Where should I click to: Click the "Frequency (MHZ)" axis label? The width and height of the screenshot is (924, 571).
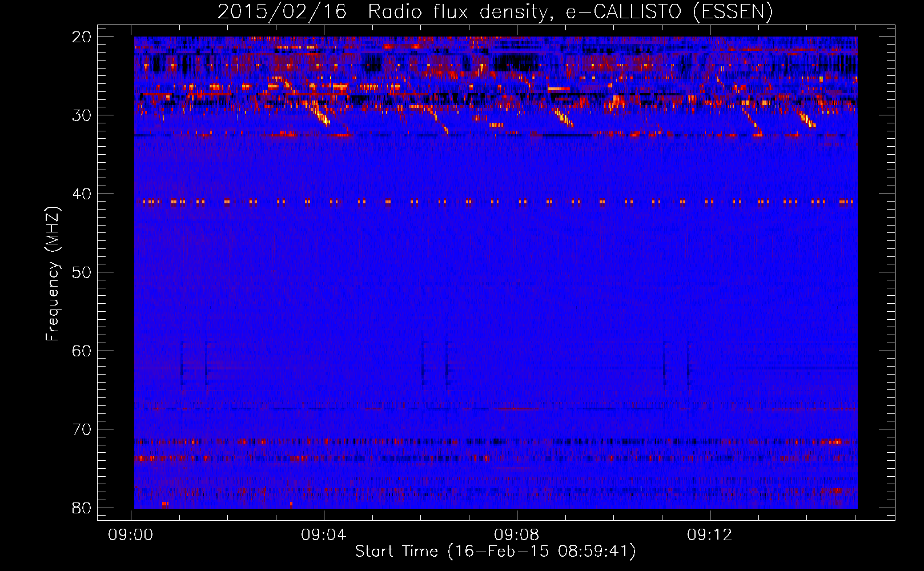53,274
